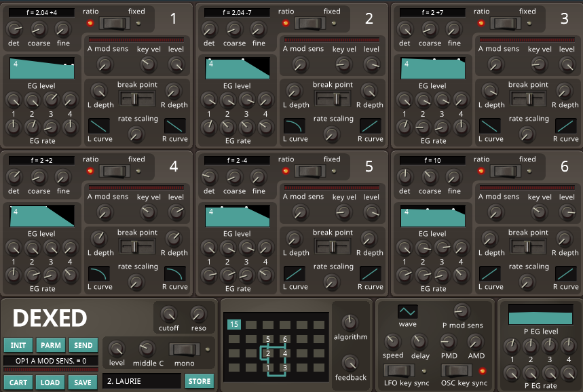The height and width of the screenshot is (392, 583).
Task: Toggle operator 1 ratio/fixed switch
Action: (114, 24)
